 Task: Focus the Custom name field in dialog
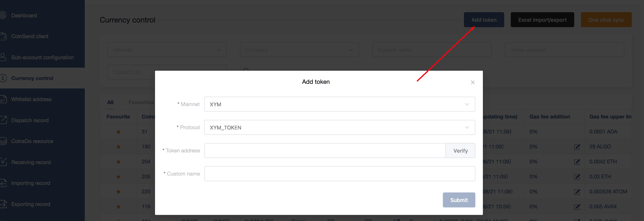[339, 174]
